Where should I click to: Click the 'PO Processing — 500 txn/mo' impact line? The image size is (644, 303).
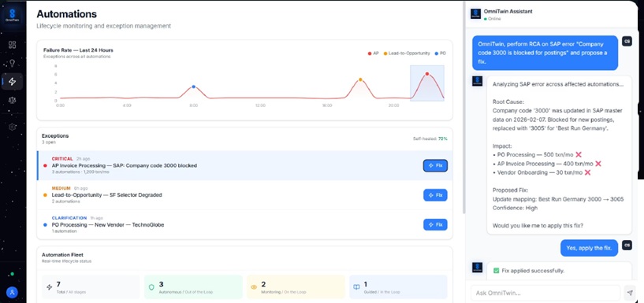[537, 154]
